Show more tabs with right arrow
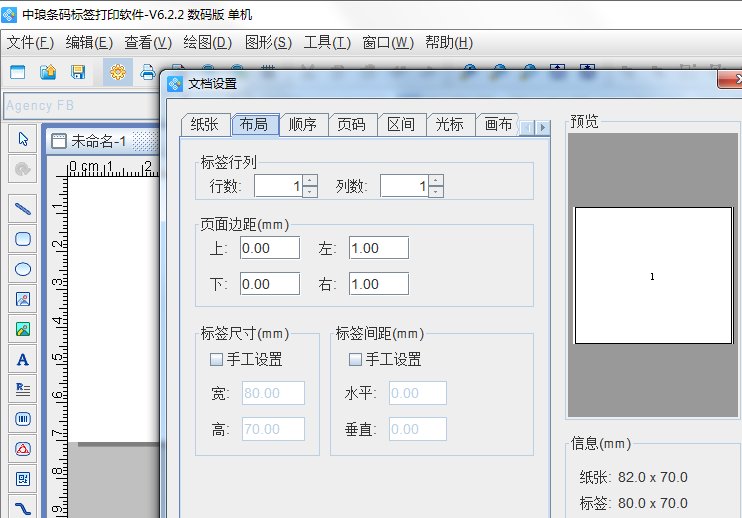742x518 pixels. [x=543, y=127]
